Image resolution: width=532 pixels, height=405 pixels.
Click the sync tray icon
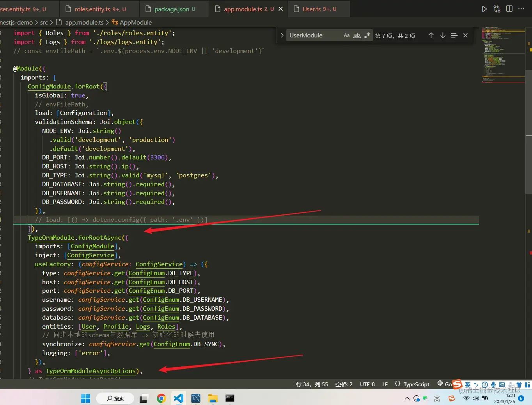(x=417, y=398)
